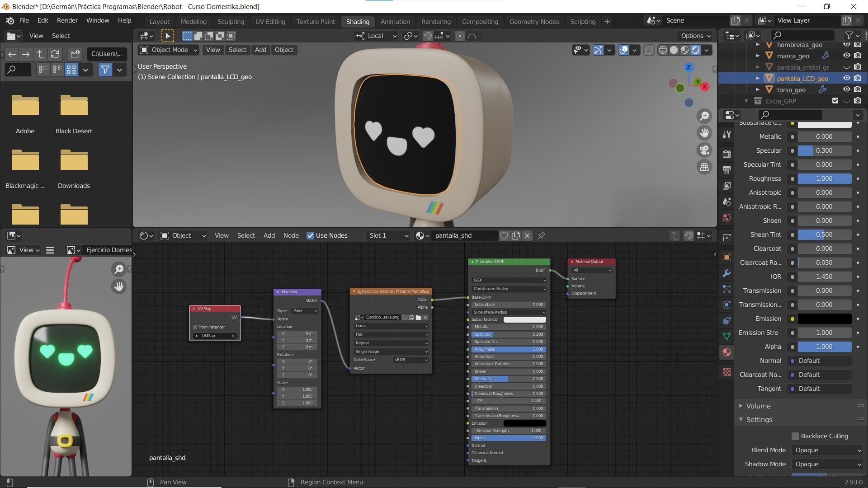Open the sRGB Color Space dropdown in image node
This screenshot has width=868, height=488.
[x=410, y=360]
